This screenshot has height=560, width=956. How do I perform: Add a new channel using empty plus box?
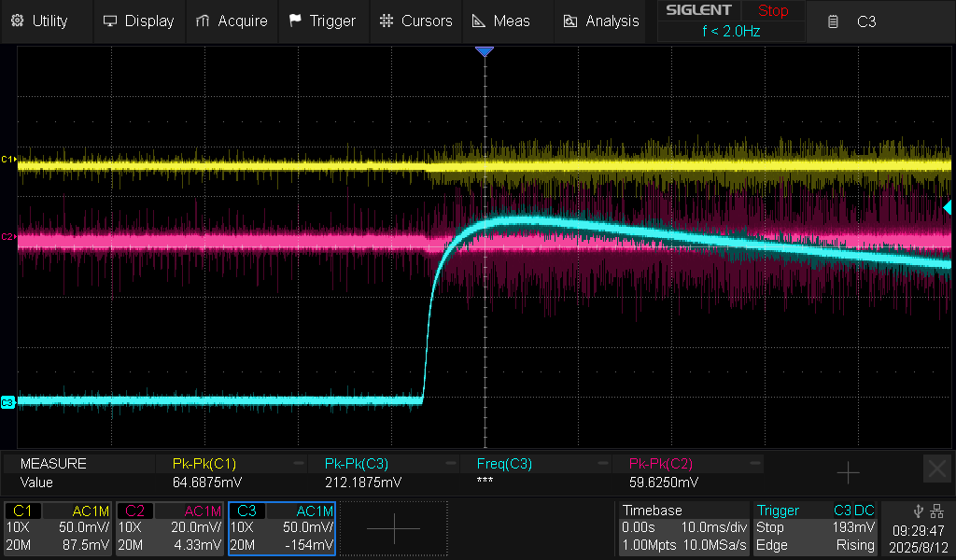(393, 528)
